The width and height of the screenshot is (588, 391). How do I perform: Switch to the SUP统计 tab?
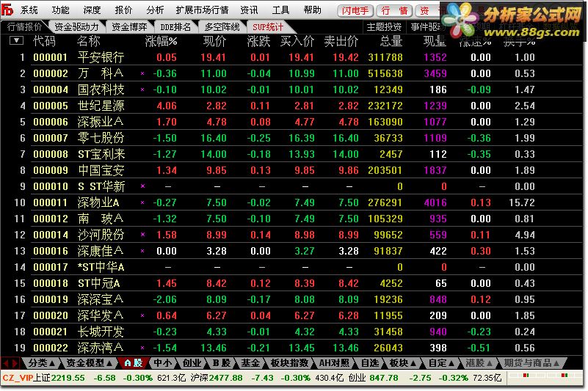click(x=268, y=27)
